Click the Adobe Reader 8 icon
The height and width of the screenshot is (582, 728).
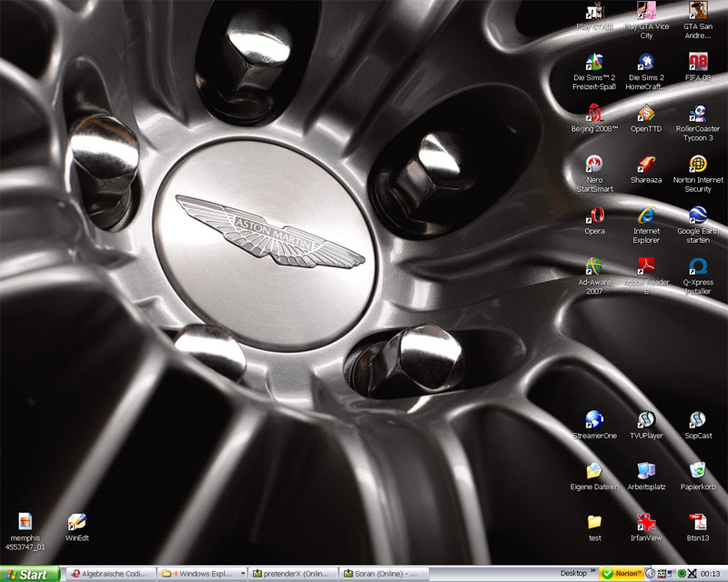[646, 267]
